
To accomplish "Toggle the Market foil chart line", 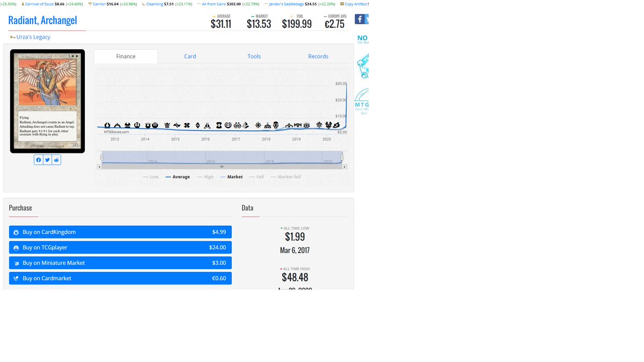I will (286, 176).
